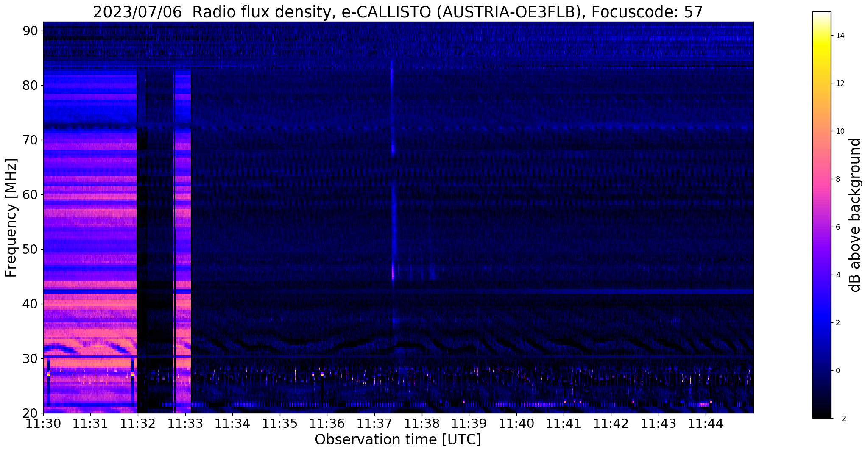This screenshot has height=452, width=868.
Task: Click the 11:38 time tick label
Action: 422,423
